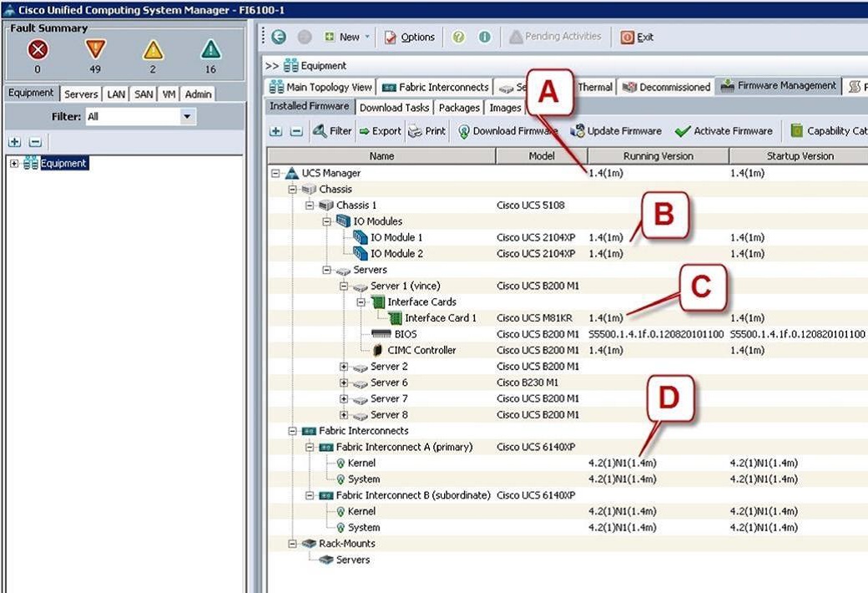Switch to the VM navigation tab
This screenshot has width=868, height=593.
[x=169, y=94]
